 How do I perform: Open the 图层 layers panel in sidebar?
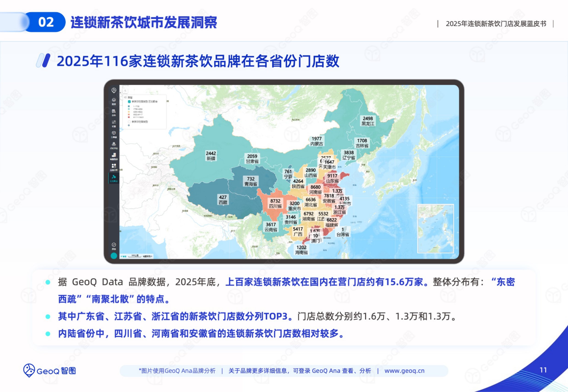[x=113, y=101]
